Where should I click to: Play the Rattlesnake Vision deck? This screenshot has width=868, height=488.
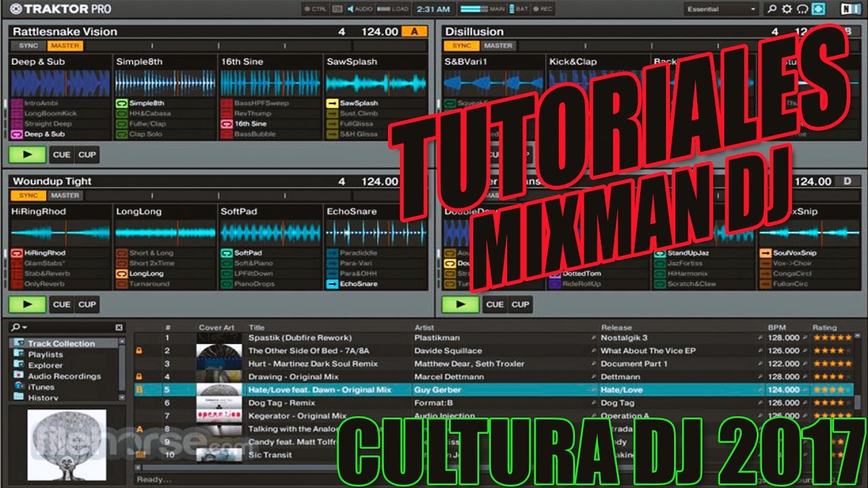[x=27, y=155]
